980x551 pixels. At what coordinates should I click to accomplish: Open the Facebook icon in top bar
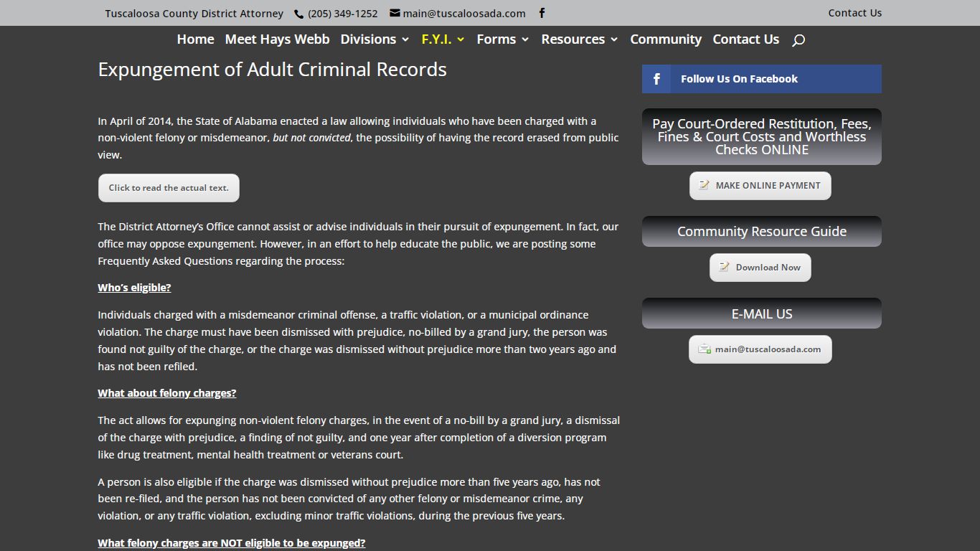[542, 13]
